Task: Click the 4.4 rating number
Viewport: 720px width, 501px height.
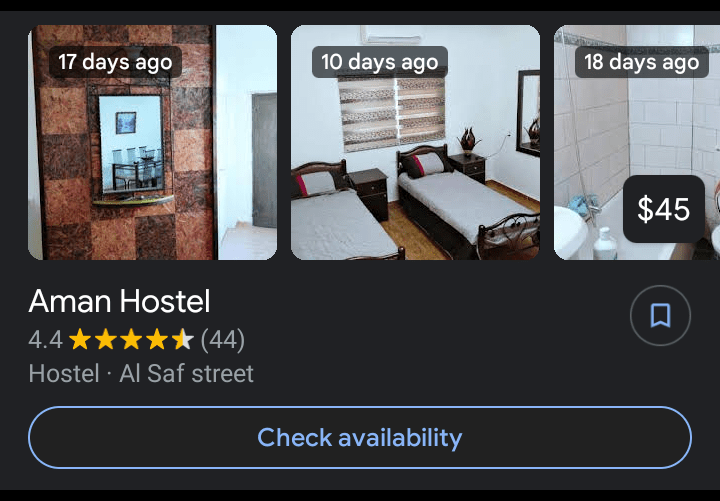Action: point(45,340)
